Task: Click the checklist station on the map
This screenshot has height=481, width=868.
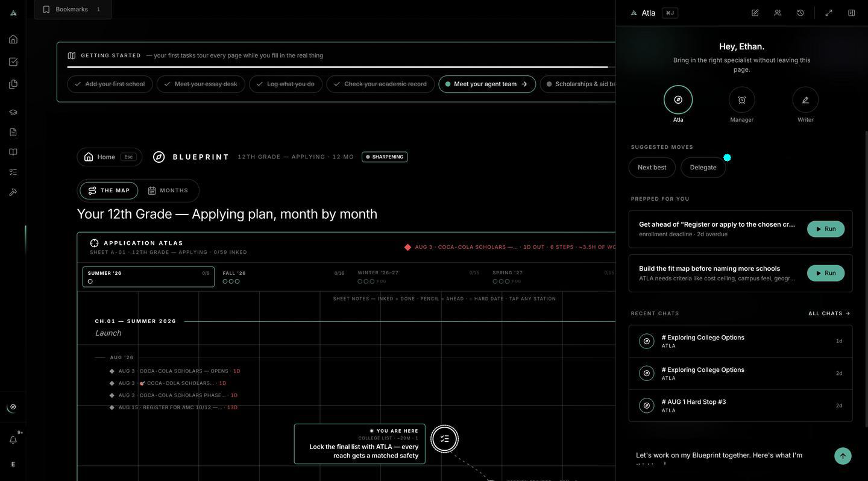Action: pos(445,439)
